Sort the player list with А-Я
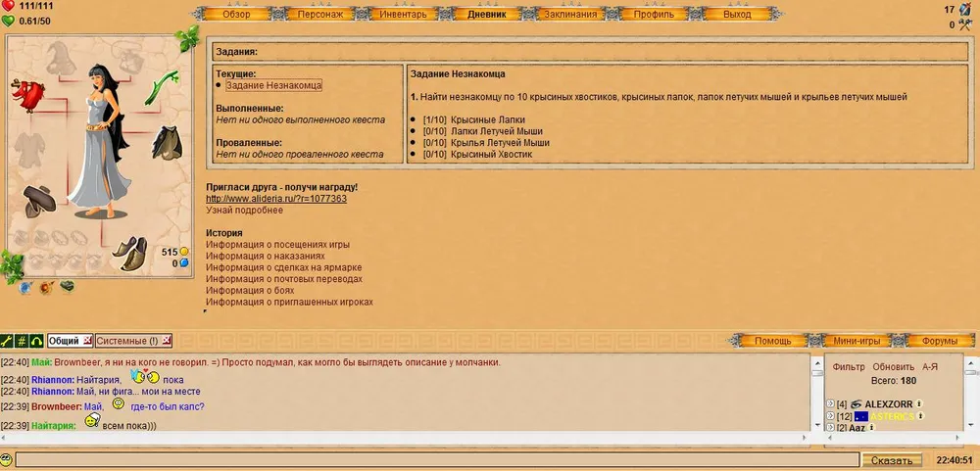The height and width of the screenshot is (471, 980). point(930,366)
